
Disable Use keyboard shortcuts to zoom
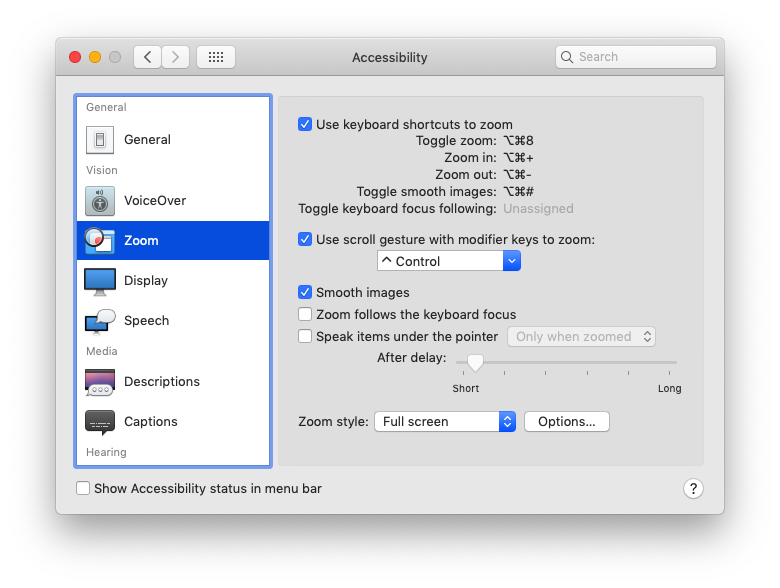(x=305, y=125)
